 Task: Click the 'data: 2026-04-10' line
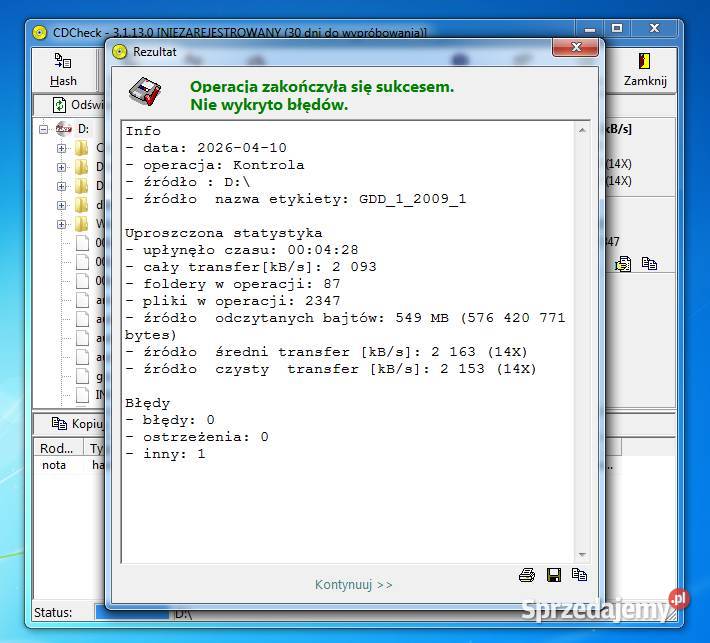pos(206,148)
